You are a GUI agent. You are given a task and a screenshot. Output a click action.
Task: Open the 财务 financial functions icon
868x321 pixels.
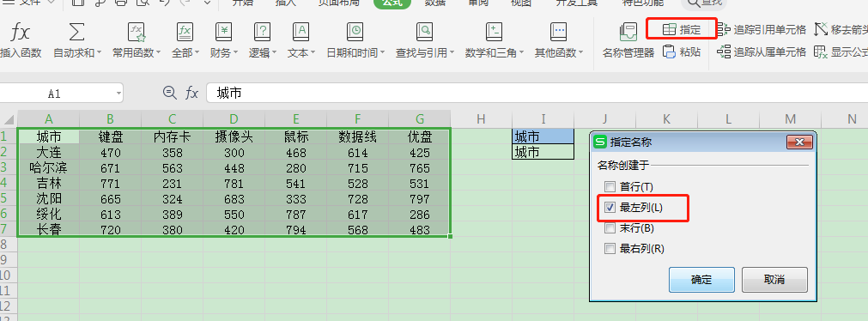coord(223,32)
